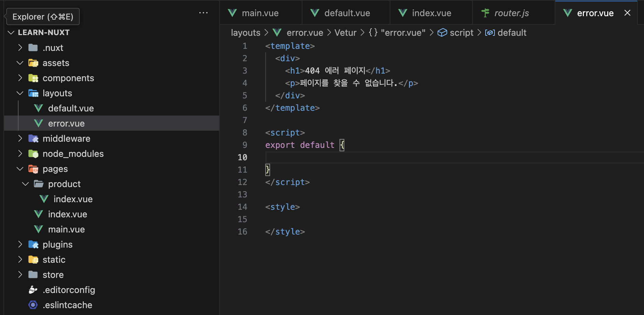Click the pages folder icon
The image size is (644, 315).
click(x=33, y=169)
